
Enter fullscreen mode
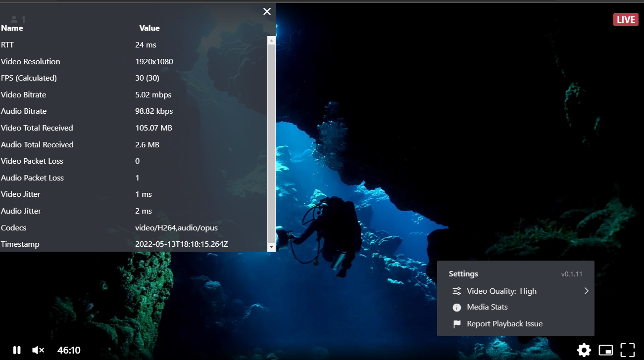tap(627, 350)
